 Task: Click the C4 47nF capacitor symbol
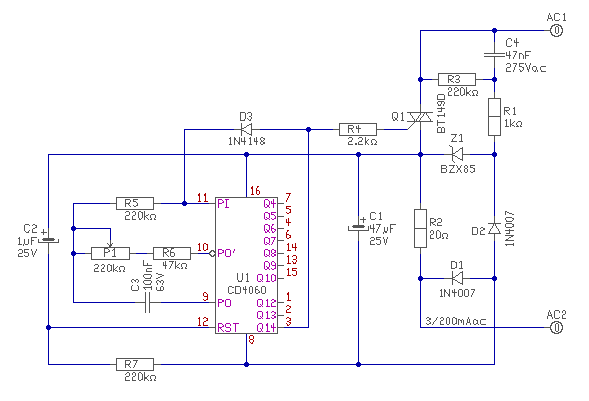coord(494,55)
